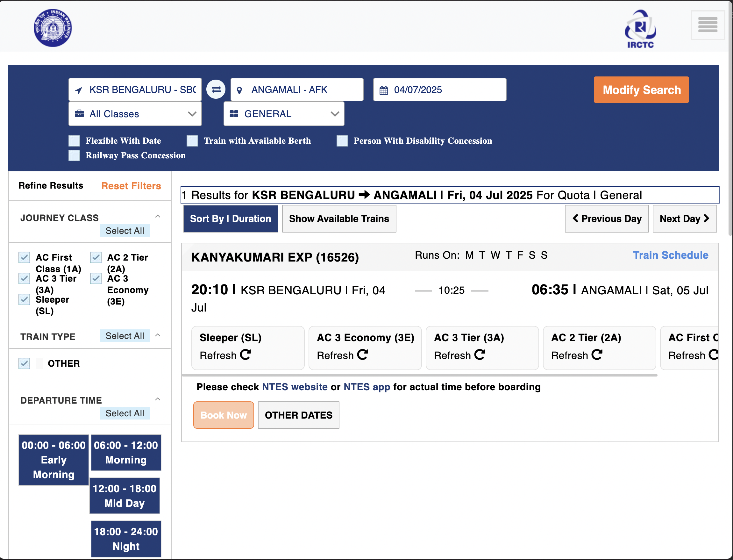Enable Train with Available Berth

192,141
